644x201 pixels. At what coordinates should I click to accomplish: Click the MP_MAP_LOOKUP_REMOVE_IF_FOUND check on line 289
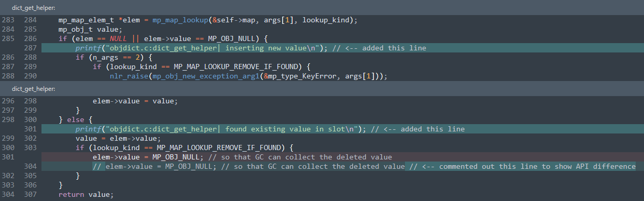pos(202,67)
